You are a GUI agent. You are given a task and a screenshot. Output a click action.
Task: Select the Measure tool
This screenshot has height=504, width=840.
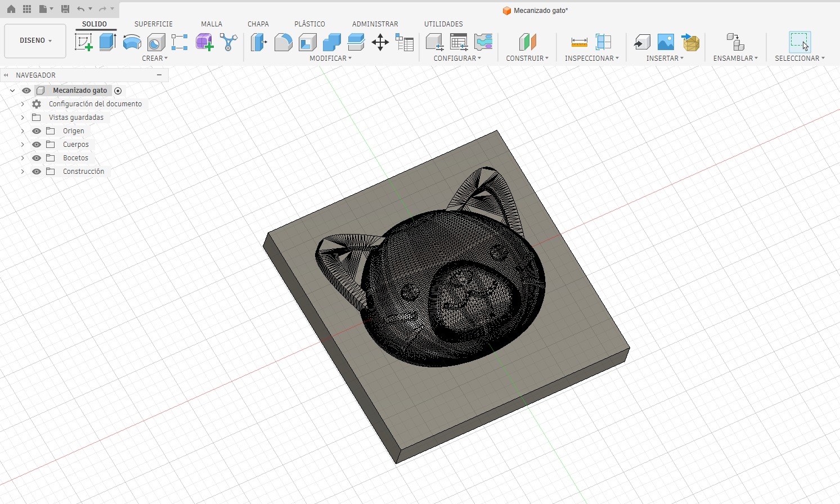pos(579,42)
